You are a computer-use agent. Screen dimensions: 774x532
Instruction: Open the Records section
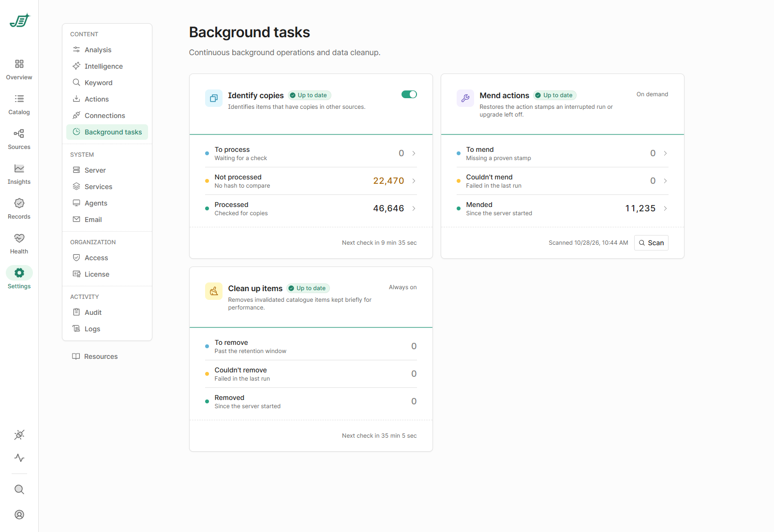point(19,209)
